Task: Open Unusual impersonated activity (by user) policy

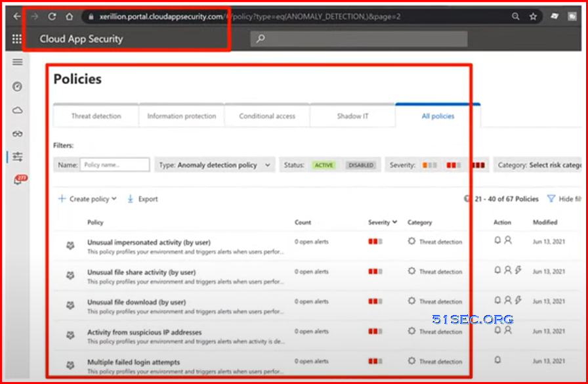Action: coord(149,242)
